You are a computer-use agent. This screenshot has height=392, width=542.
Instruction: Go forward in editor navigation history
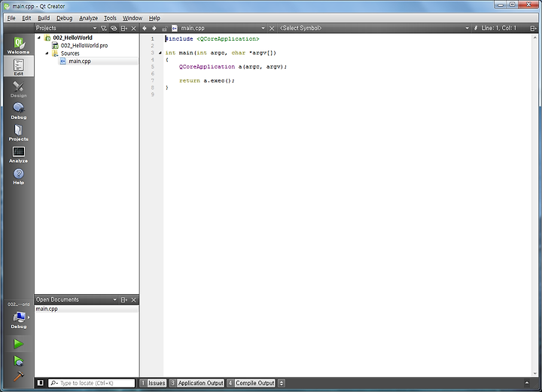click(154, 29)
